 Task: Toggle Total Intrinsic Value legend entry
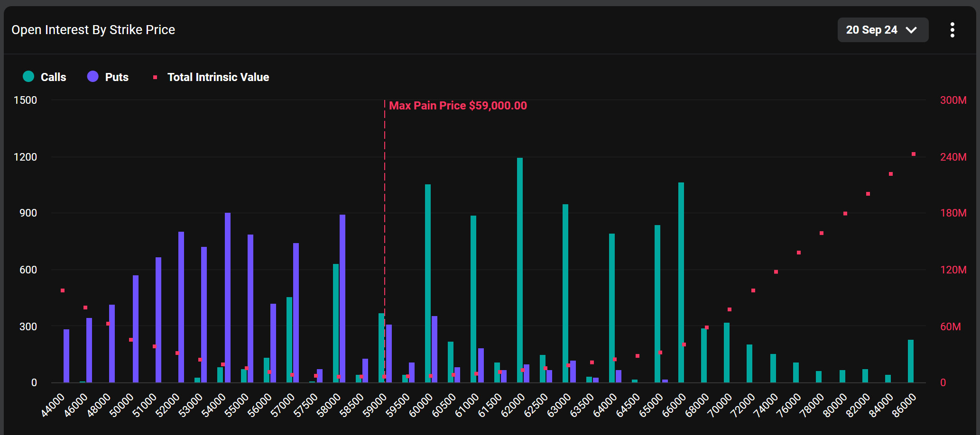[x=211, y=77]
